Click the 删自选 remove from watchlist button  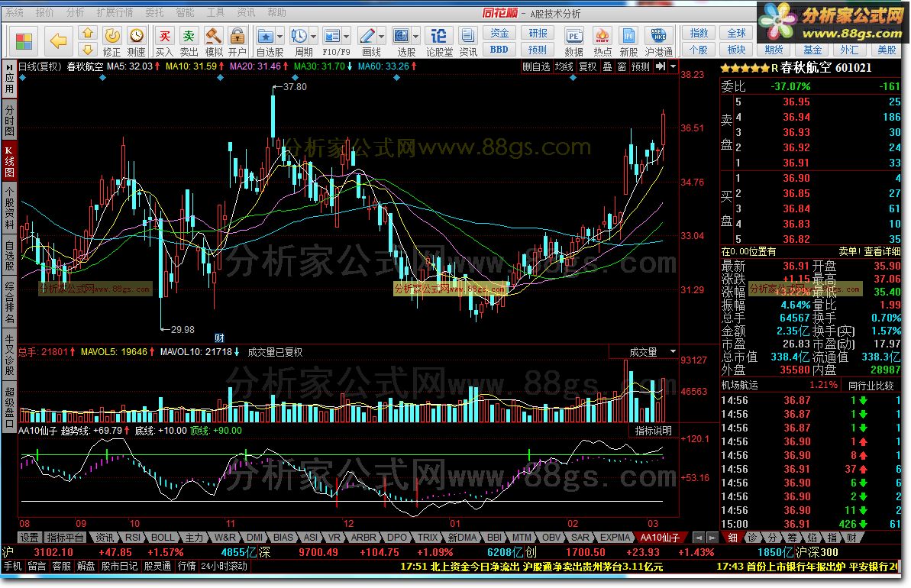[x=535, y=67]
